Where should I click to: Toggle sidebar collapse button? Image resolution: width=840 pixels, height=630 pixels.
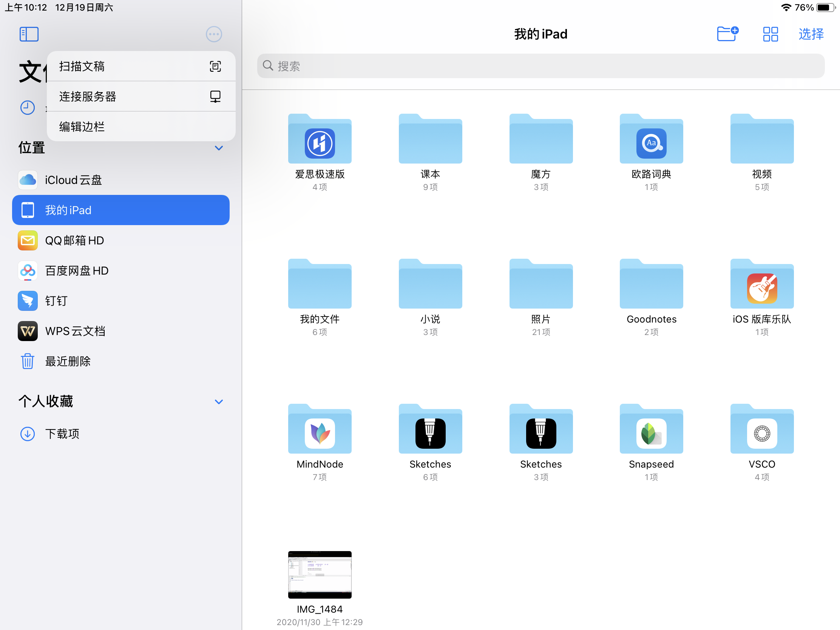[x=29, y=33]
